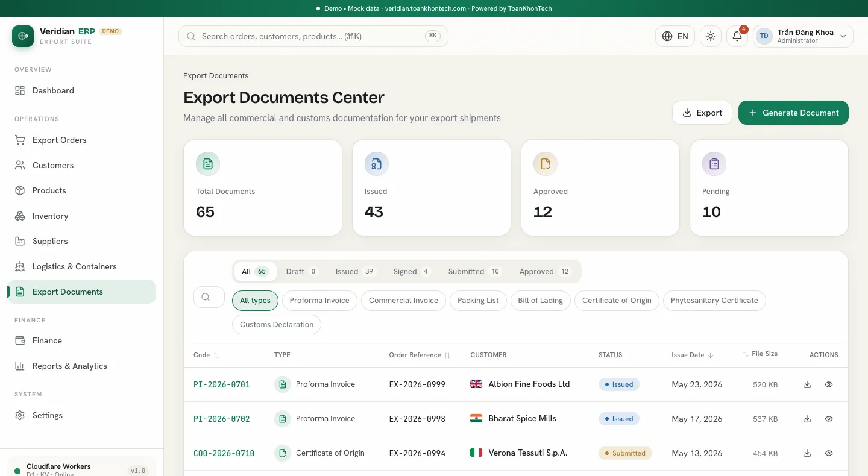Open Suppliers page
The image size is (868, 476).
click(x=81, y=241)
